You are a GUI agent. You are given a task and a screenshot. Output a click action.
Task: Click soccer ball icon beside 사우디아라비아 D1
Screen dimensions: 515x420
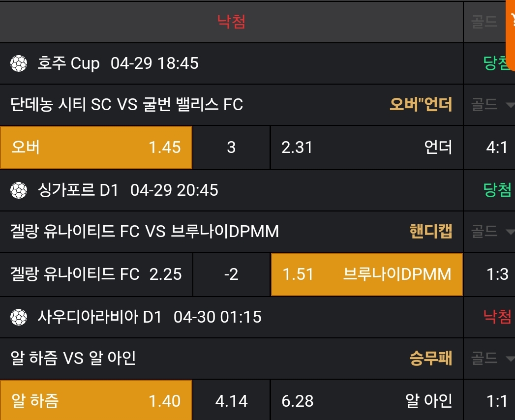(19, 317)
